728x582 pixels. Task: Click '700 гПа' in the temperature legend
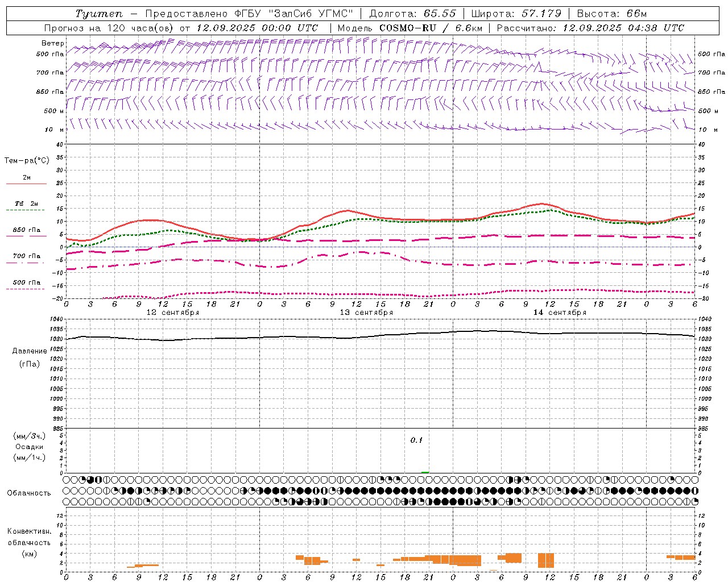[27, 256]
